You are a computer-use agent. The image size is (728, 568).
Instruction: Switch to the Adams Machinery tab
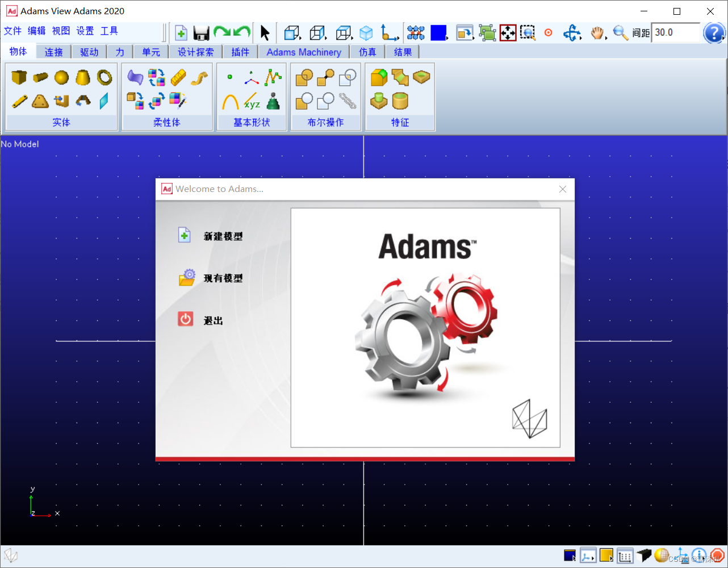point(304,52)
